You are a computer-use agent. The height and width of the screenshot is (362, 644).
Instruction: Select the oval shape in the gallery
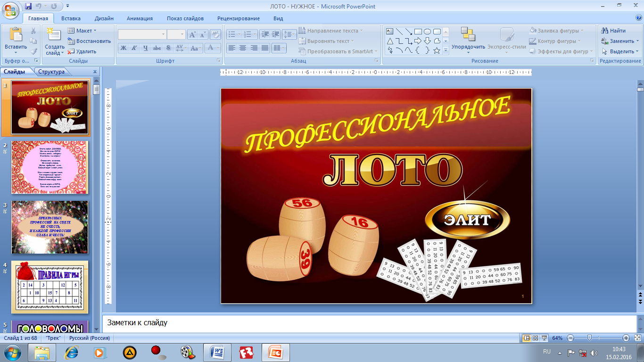[x=428, y=32]
